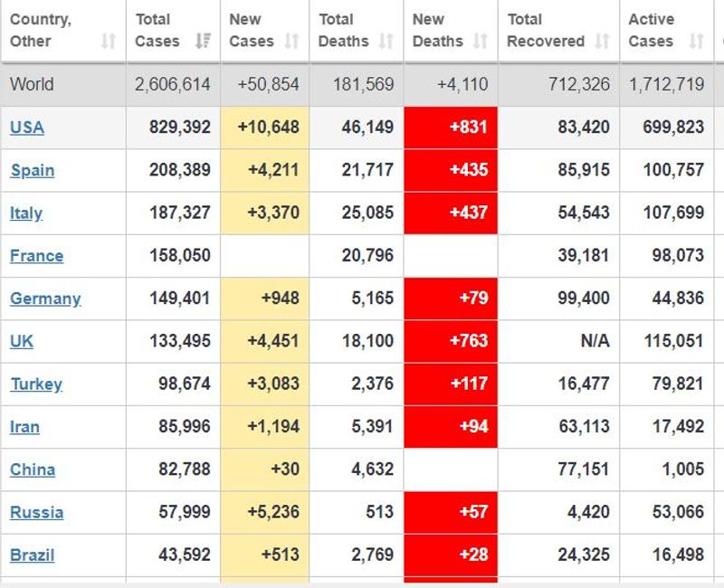This screenshot has width=724, height=588.
Task: Click the World summary row
Action: [x=362, y=85]
